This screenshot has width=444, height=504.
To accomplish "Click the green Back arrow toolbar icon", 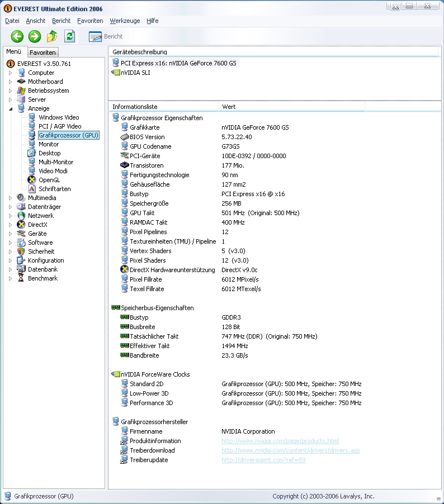I will pos(17,36).
